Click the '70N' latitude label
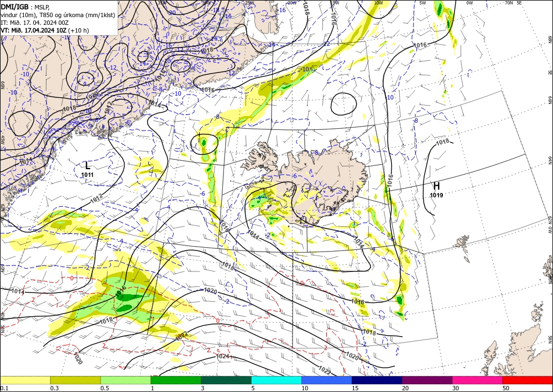 (509, 3)
